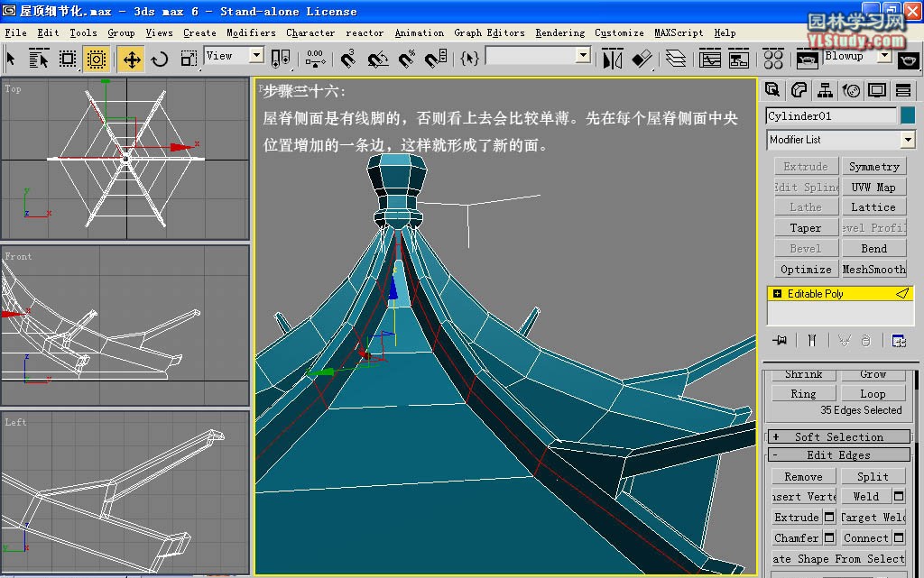Open Configure Modifier Sets icon
The height and width of the screenshot is (578, 924).
[899, 340]
